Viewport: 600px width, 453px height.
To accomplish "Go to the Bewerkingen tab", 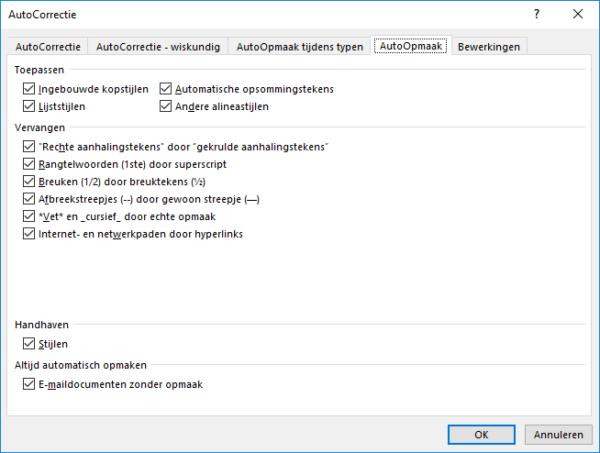I will point(489,47).
